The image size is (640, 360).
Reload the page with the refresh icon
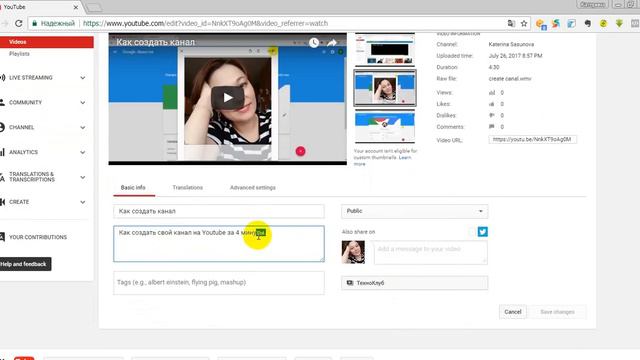(x=18, y=23)
